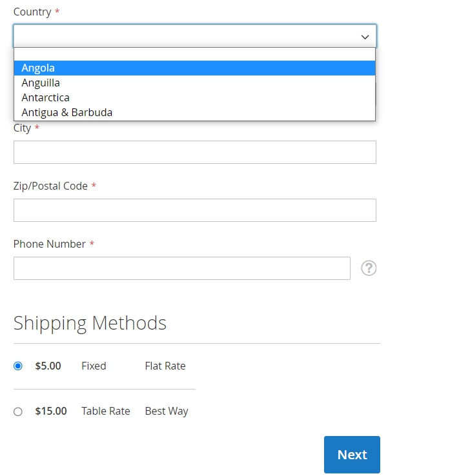Click the Zip/Postal Code label

click(x=50, y=186)
